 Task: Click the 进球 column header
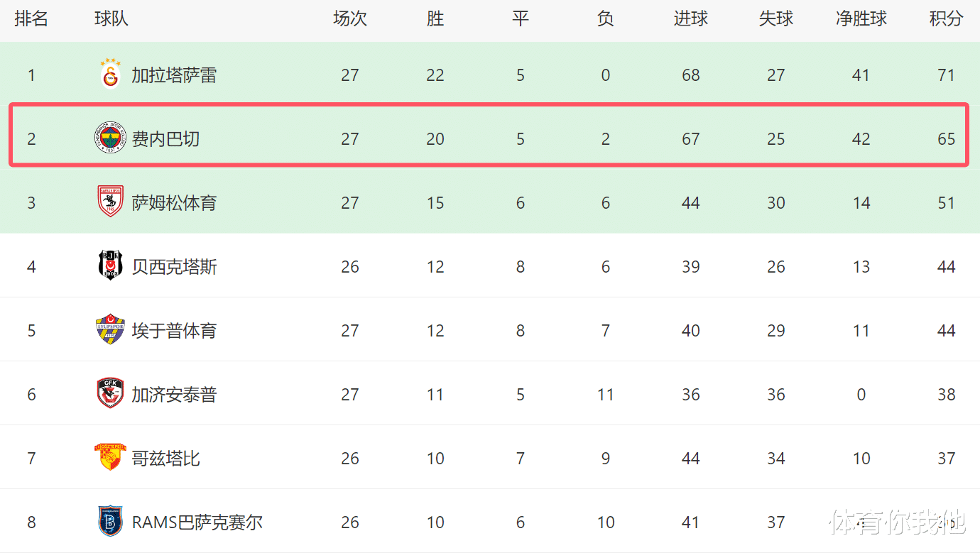coord(690,19)
